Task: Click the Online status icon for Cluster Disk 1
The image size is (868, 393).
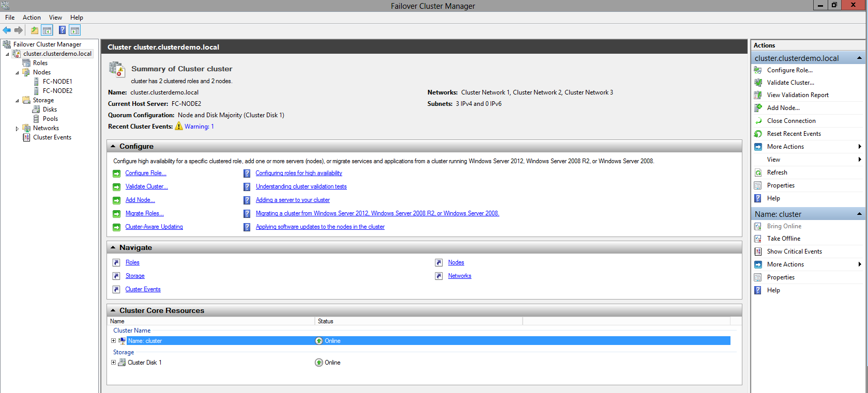Action: pyautogui.click(x=319, y=363)
